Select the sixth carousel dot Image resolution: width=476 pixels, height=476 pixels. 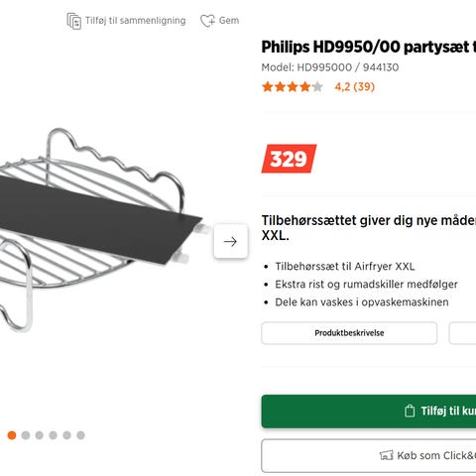click(x=80, y=435)
